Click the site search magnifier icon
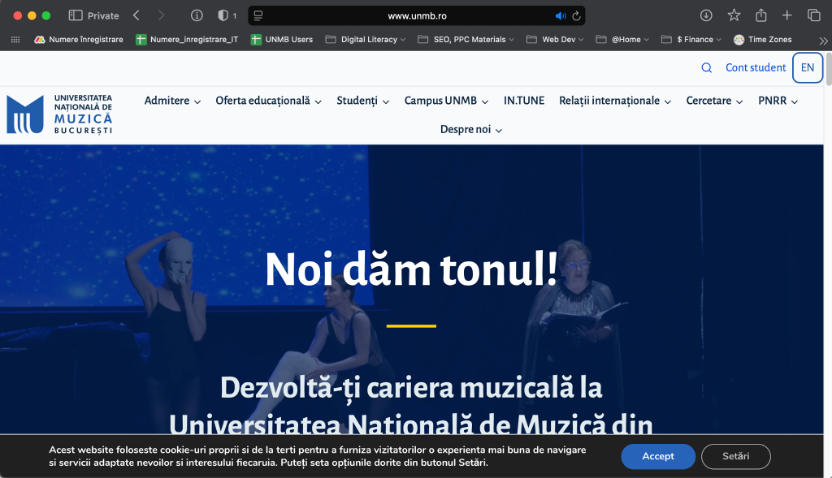The image size is (832, 478). tap(706, 68)
